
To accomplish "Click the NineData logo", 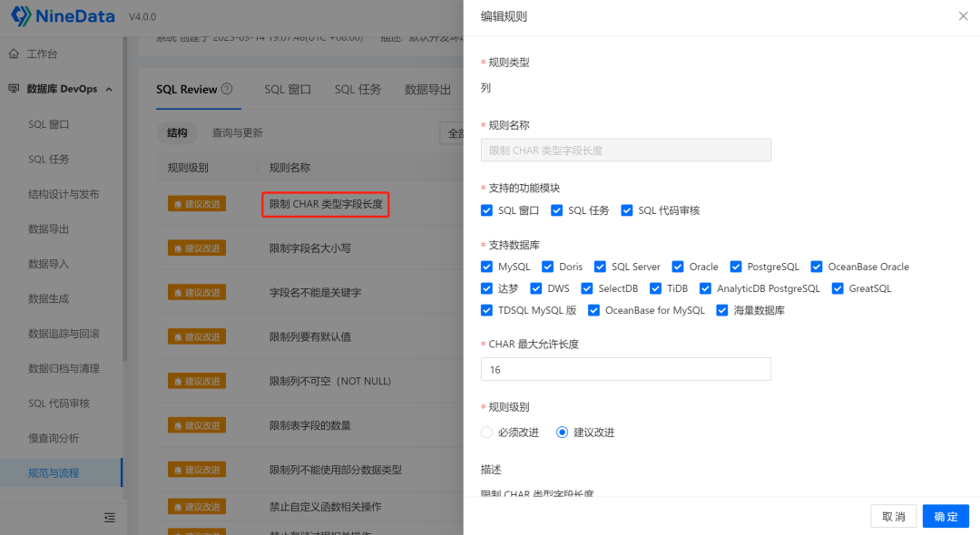I will point(63,15).
